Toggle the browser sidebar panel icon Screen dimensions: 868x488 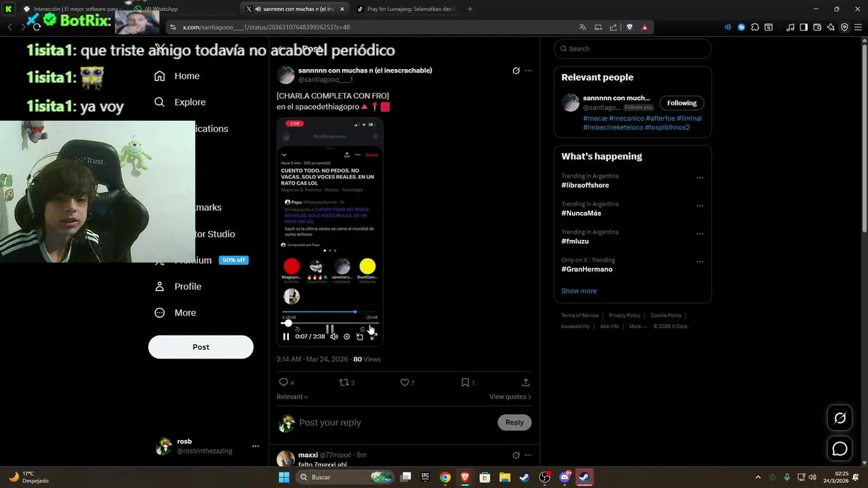pyautogui.click(x=804, y=27)
